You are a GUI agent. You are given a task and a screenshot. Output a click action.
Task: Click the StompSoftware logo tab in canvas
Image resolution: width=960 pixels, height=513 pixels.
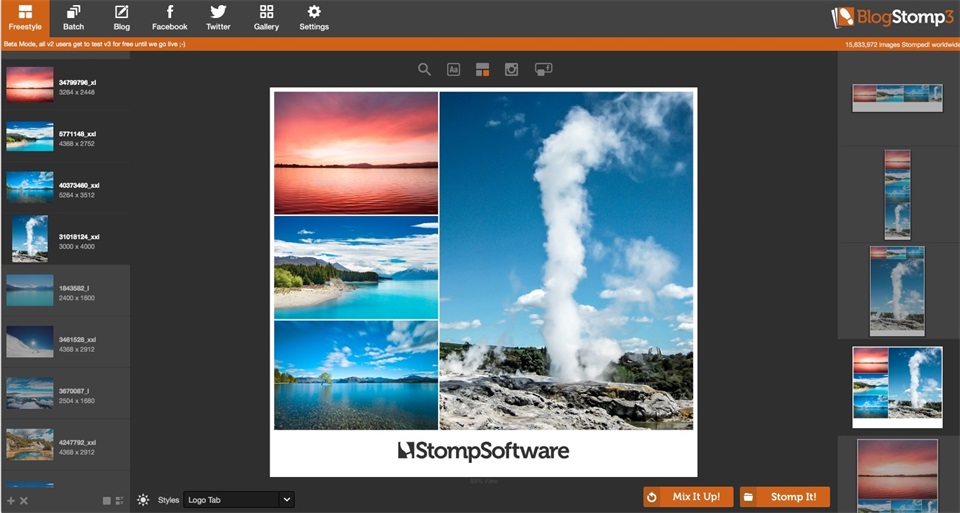click(484, 452)
